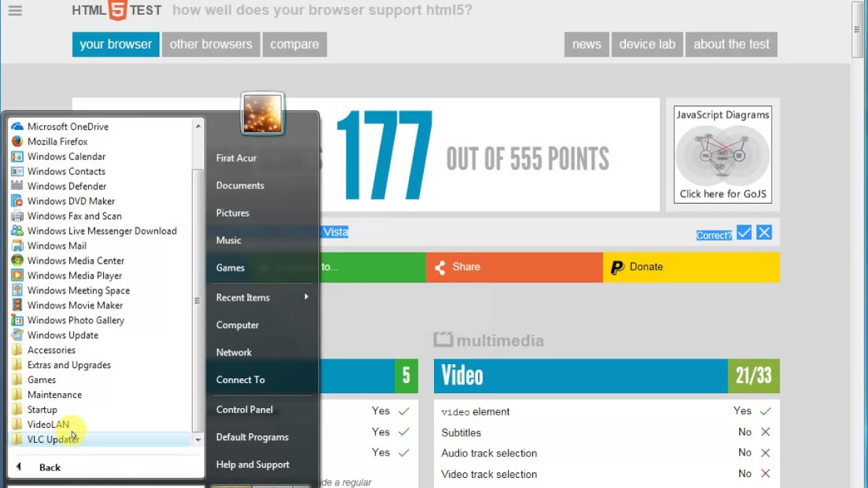
Task: Confirm browser identification with the checkmark
Action: (744, 233)
